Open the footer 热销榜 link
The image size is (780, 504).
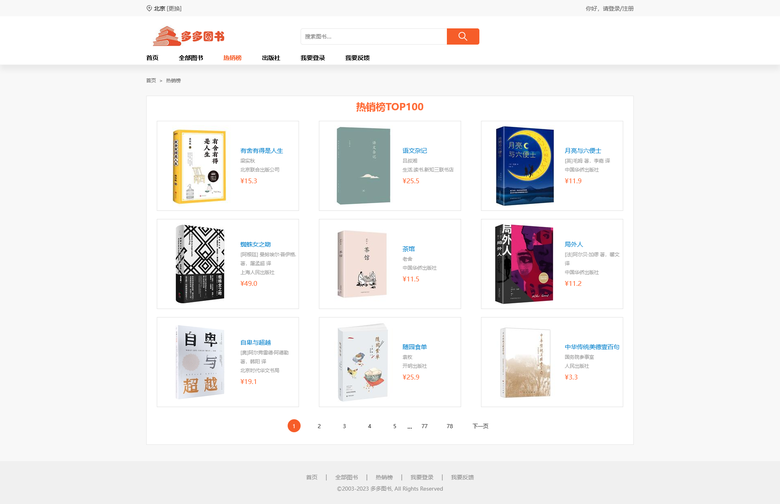(384, 477)
